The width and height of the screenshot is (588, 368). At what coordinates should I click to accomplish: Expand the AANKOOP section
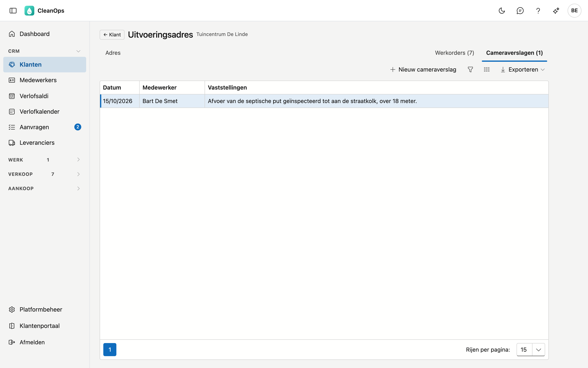(x=45, y=188)
